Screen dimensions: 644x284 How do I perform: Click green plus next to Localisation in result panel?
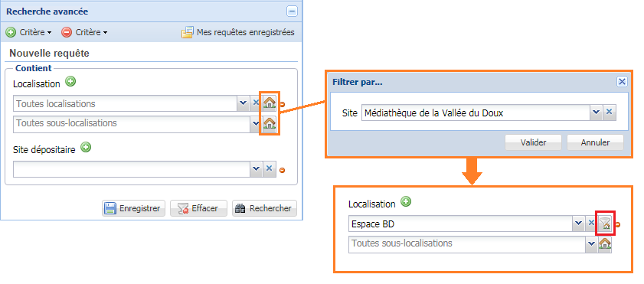406,201
